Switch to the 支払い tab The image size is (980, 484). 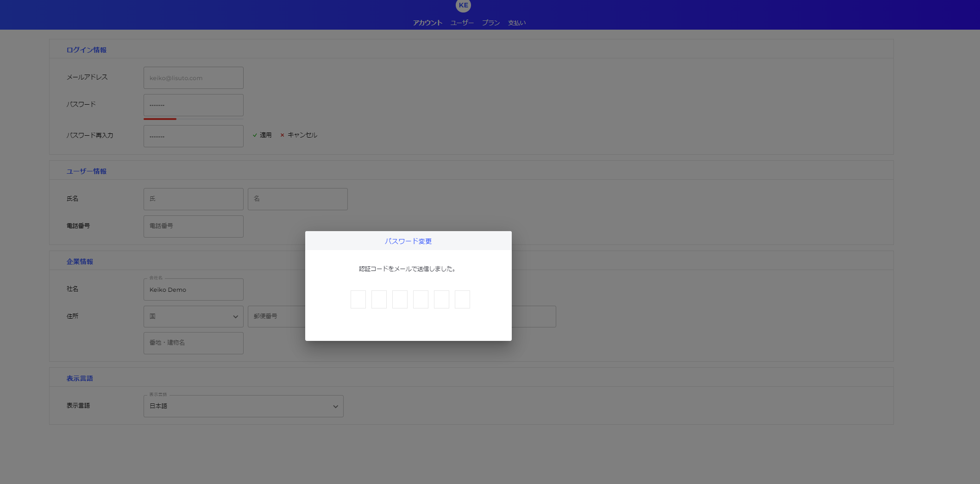[517, 23]
